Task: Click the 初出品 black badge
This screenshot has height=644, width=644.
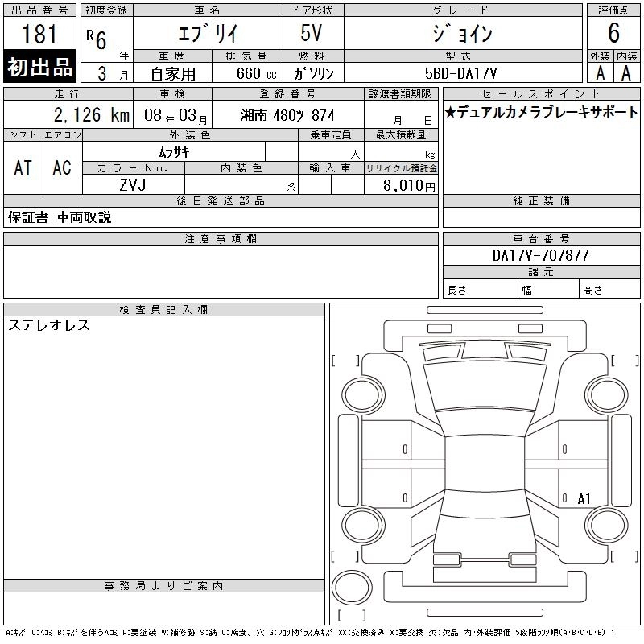Action: pos(39,67)
